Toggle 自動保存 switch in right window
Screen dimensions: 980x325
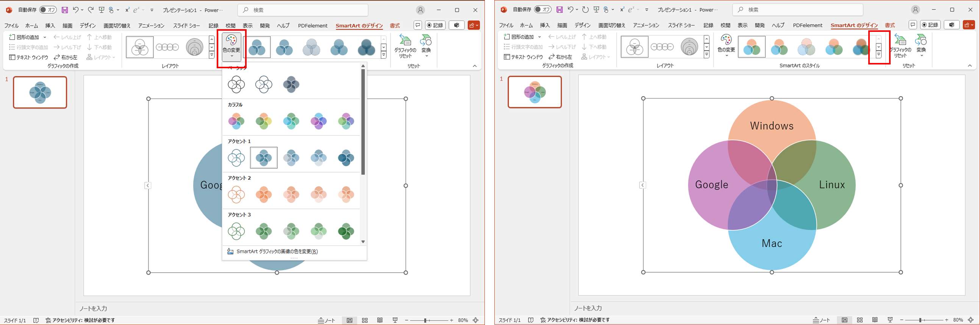tap(543, 9)
